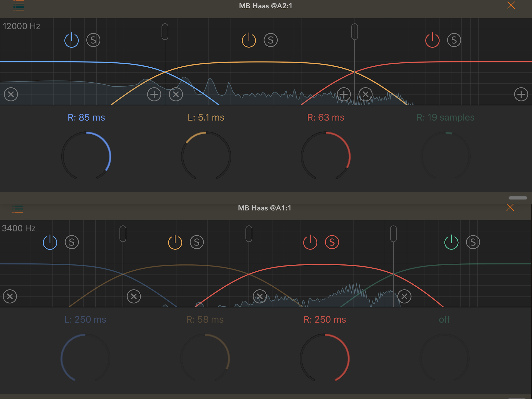The width and height of the screenshot is (532, 399).
Task: Toggle blue band power in A2:1 plugin
Action: click(71, 40)
